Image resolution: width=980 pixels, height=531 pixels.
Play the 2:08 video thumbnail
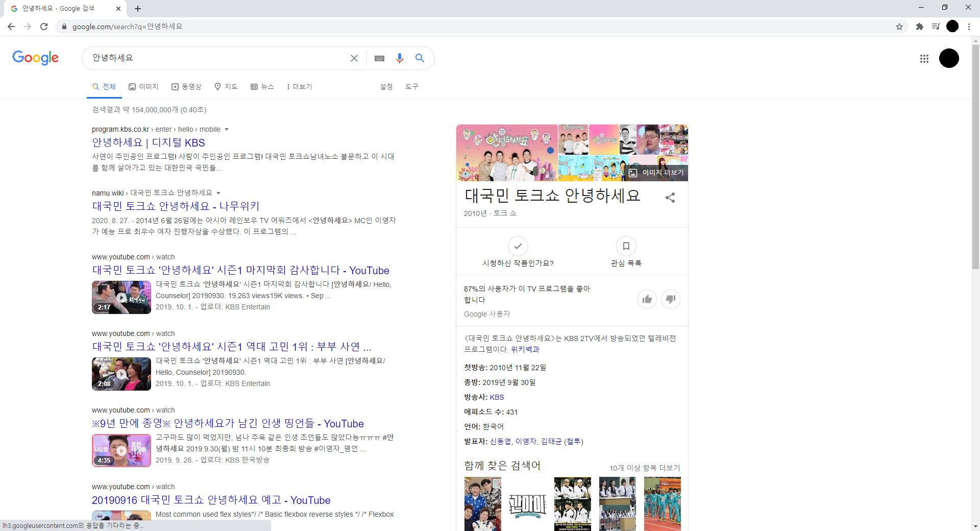pos(121,374)
